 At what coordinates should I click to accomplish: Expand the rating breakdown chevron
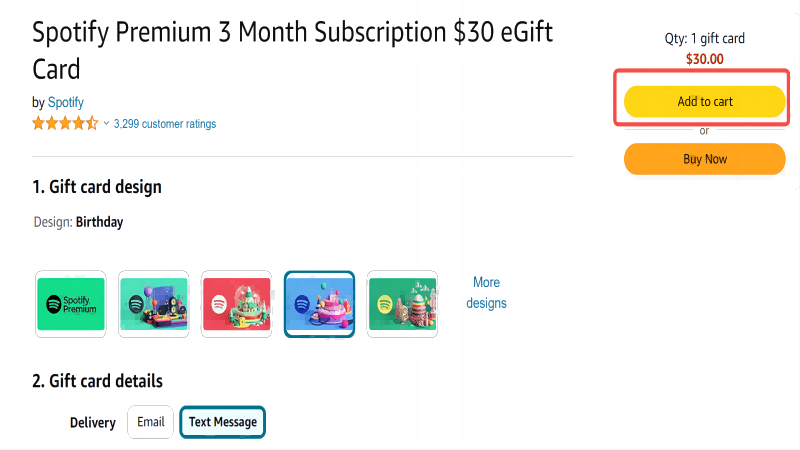(x=106, y=124)
